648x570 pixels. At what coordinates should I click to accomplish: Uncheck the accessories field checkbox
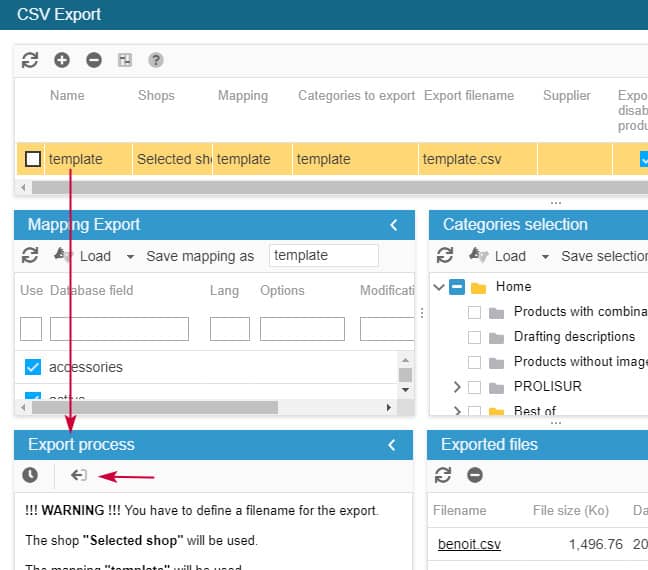click(32, 367)
